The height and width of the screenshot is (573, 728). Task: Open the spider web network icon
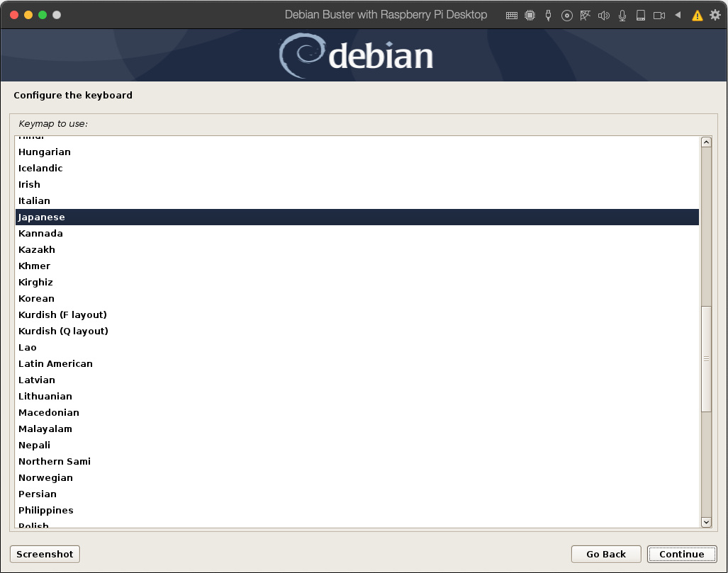click(585, 16)
